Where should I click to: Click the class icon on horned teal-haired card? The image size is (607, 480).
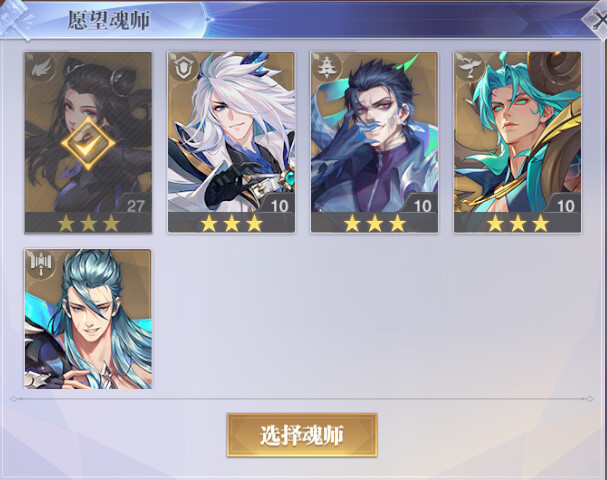pos(470,69)
